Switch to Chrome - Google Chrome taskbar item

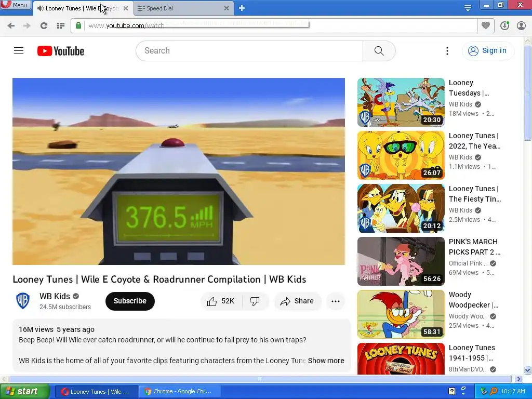[180, 392]
